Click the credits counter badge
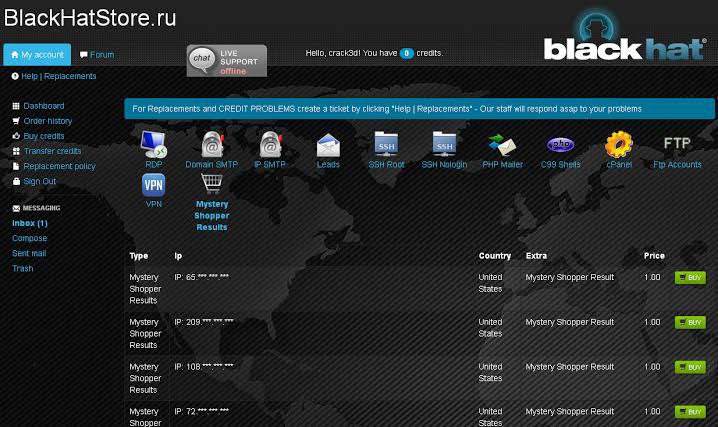 coord(407,54)
